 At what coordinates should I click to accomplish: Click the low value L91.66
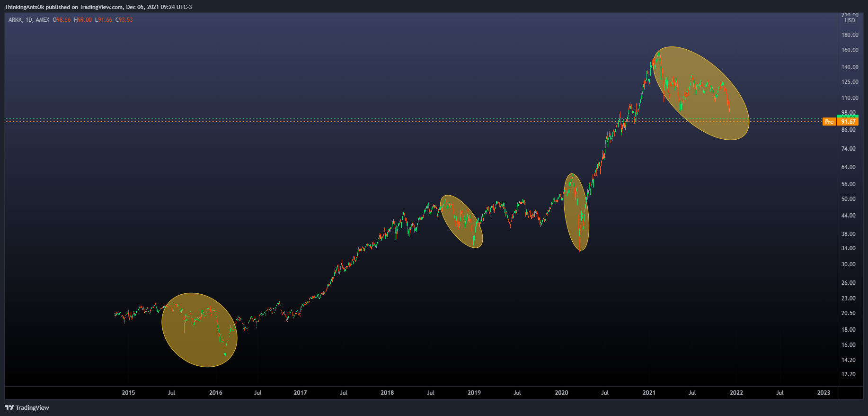(x=104, y=20)
